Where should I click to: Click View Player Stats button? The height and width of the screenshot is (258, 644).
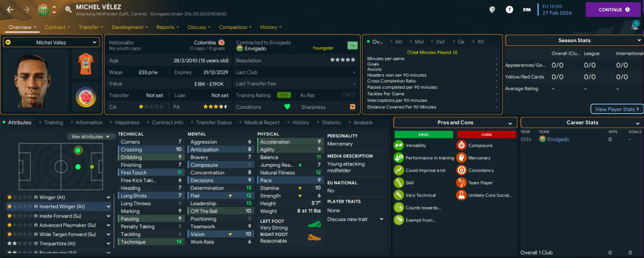click(617, 109)
